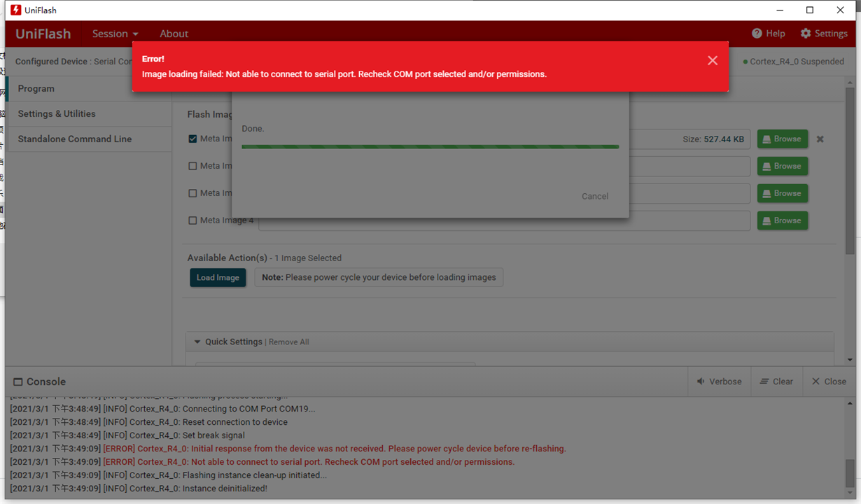The image size is (861, 504).
Task: Browse for Meta Image 4 file
Action: (x=782, y=220)
